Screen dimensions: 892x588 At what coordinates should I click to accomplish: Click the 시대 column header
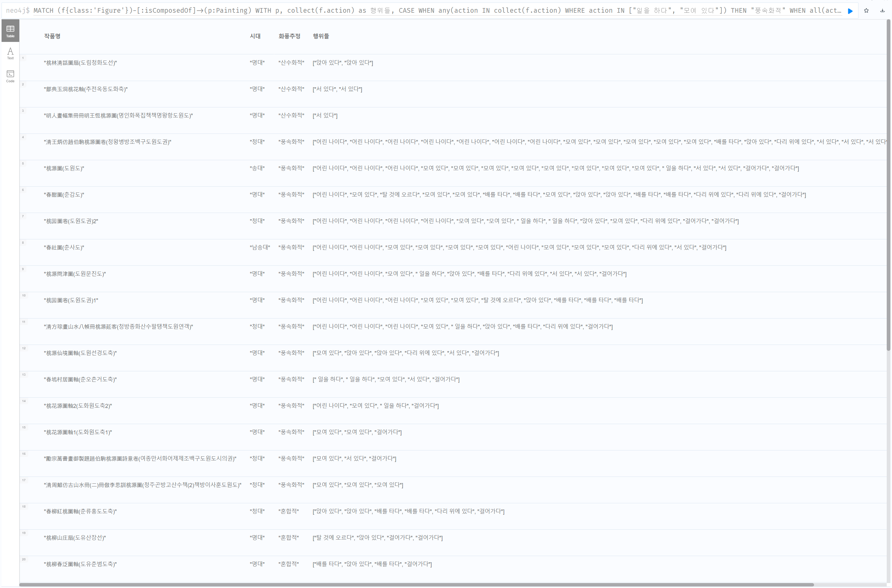pos(255,36)
